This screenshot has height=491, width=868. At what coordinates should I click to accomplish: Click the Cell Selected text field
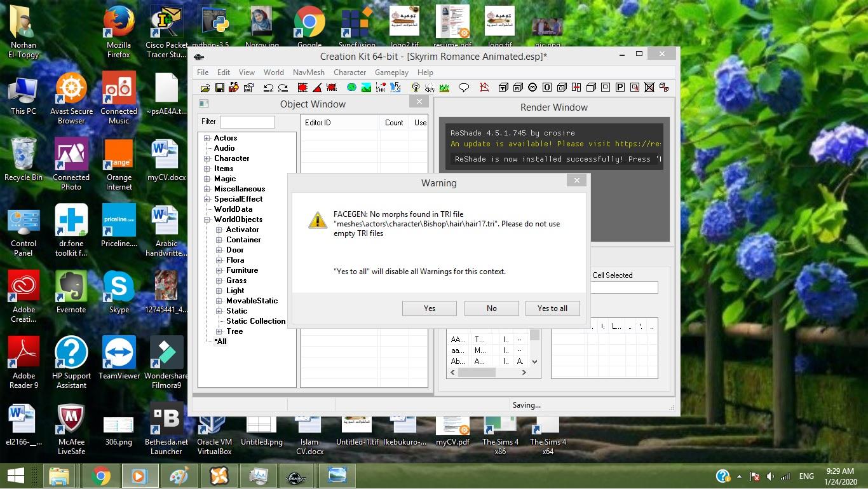pos(625,287)
